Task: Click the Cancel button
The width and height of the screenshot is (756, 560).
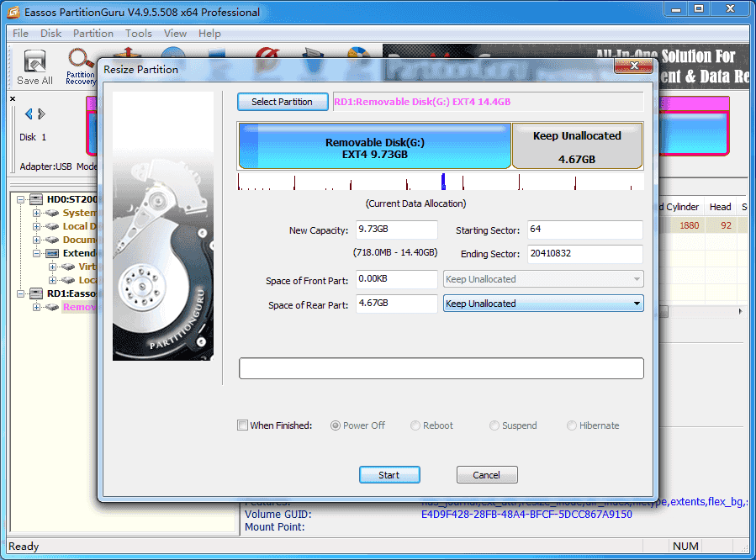Action: 487,475
